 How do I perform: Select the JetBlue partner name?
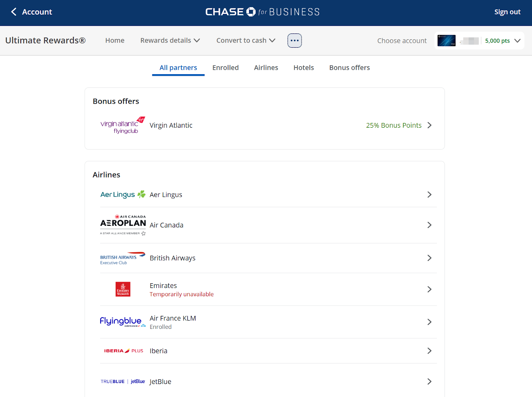pos(160,382)
